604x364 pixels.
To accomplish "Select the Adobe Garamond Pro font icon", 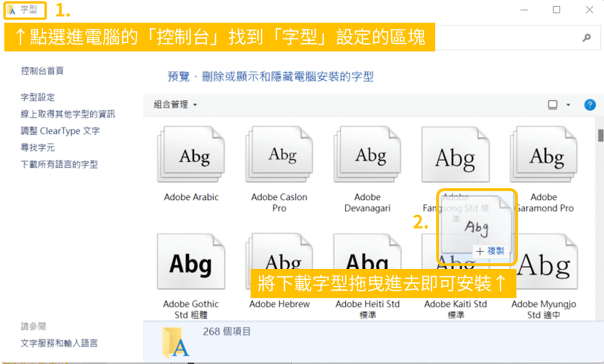I will [x=544, y=155].
